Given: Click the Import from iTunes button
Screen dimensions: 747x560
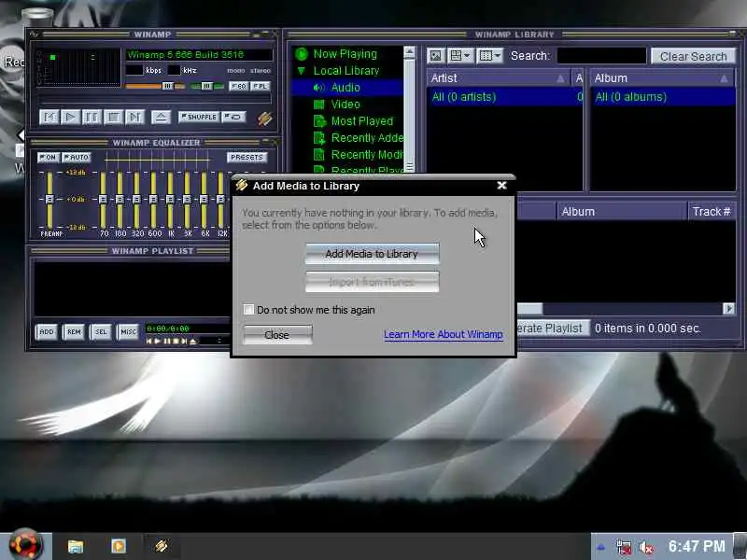Looking at the screenshot, I should click(372, 282).
